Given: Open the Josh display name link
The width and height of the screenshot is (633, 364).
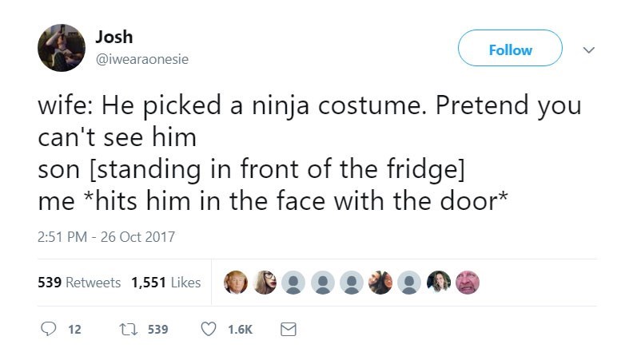Looking at the screenshot, I should pyautogui.click(x=113, y=37).
